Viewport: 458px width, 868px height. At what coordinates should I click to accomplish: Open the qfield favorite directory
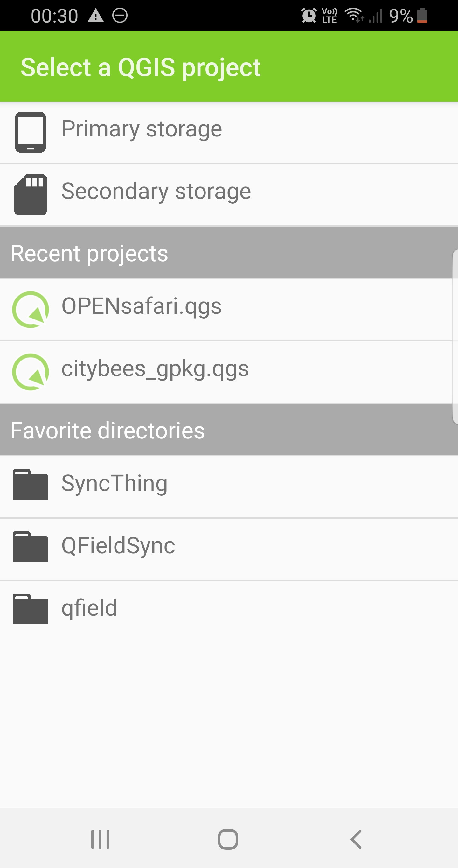point(89,608)
